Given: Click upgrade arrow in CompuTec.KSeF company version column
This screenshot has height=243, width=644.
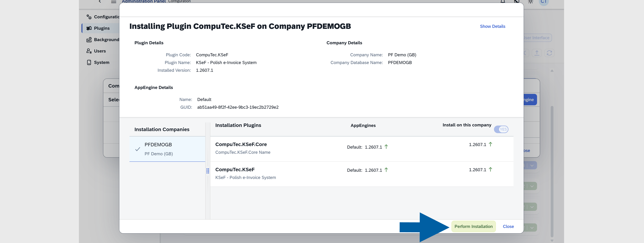Looking at the screenshot, I should coord(491,170).
